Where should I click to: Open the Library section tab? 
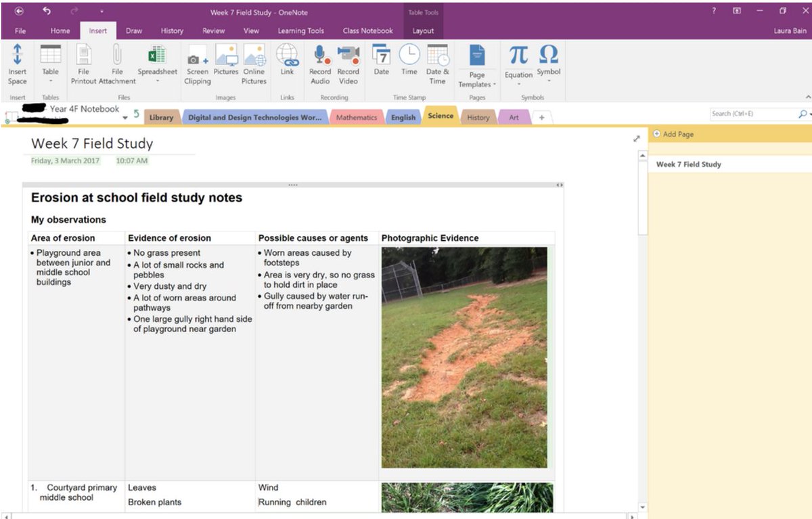pyautogui.click(x=161, y=117)
